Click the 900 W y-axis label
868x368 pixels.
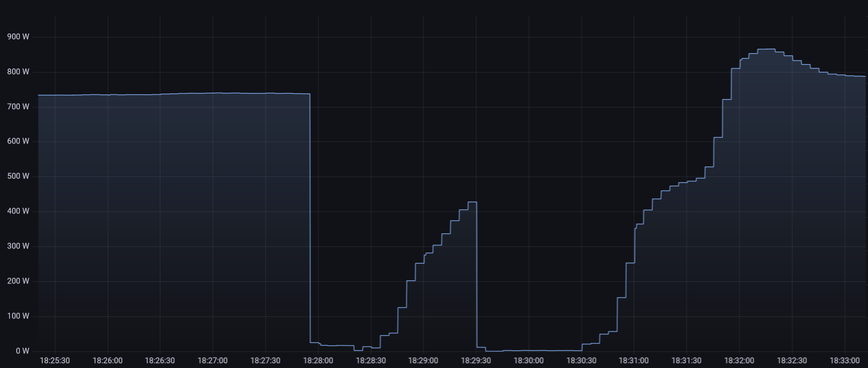tap(18, 37)
